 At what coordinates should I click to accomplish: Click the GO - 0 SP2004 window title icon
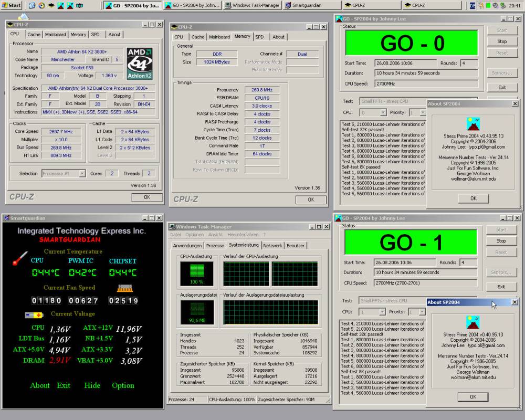click(x=339, y=19)
